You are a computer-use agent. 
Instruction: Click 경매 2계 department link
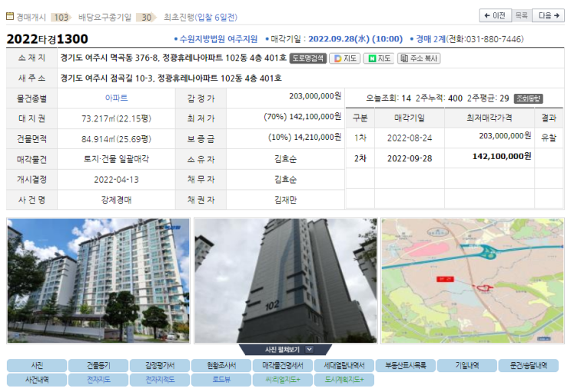430,39
